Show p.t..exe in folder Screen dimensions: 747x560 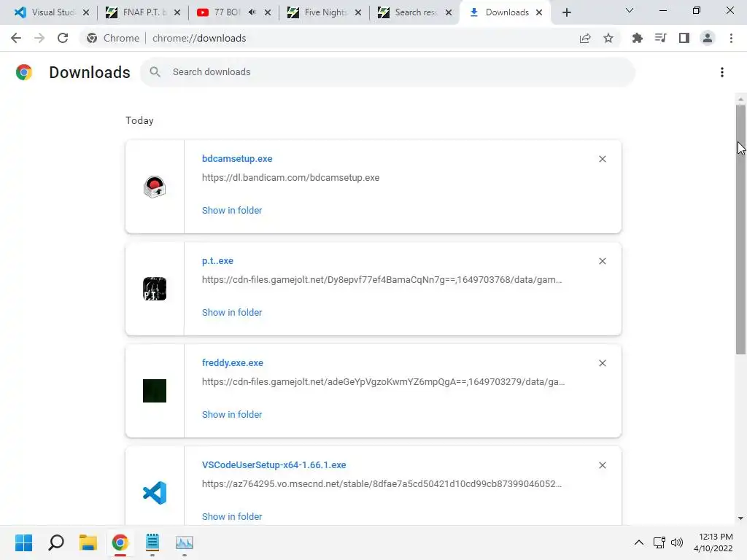click(232, 312)
